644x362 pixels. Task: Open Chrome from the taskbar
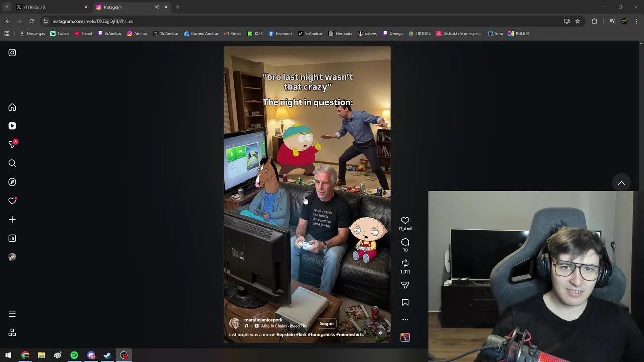pyautogui.click(x=25, y=355)
